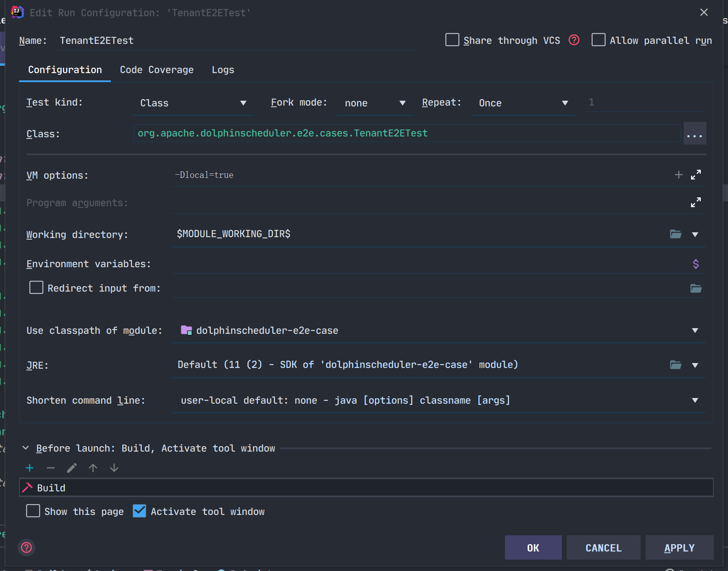Move before-launch task down with arrow icon
Image resolution: width=728 pixels, height=571 pixels.
pos(114,468)
